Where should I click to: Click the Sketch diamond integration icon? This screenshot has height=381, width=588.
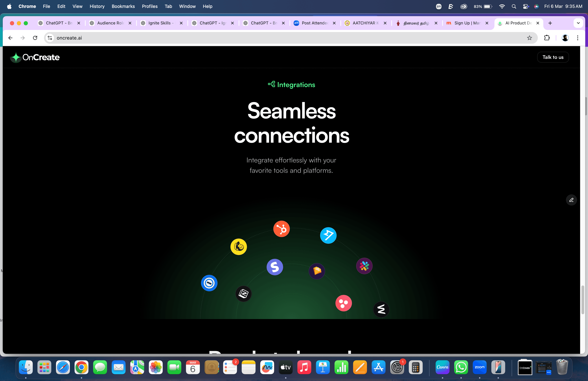click(317, 271)
